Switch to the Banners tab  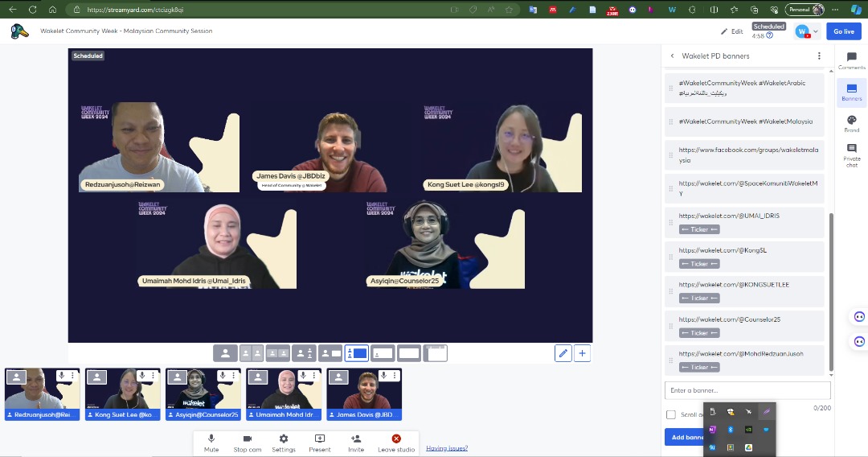851,92
